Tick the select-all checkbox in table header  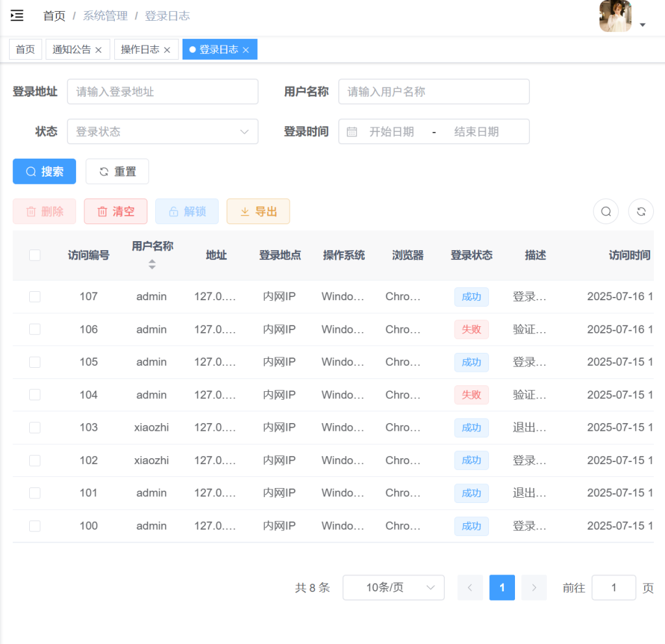coord(35,255)
